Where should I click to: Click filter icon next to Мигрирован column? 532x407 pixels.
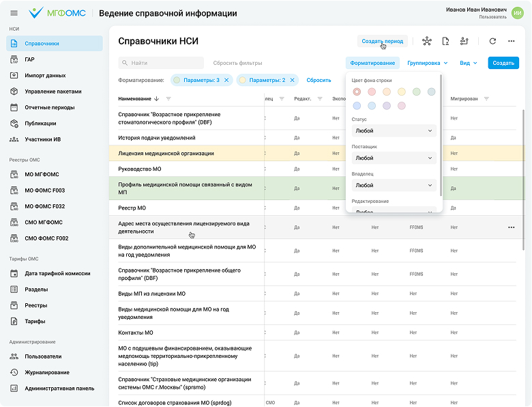coord(486,98)
